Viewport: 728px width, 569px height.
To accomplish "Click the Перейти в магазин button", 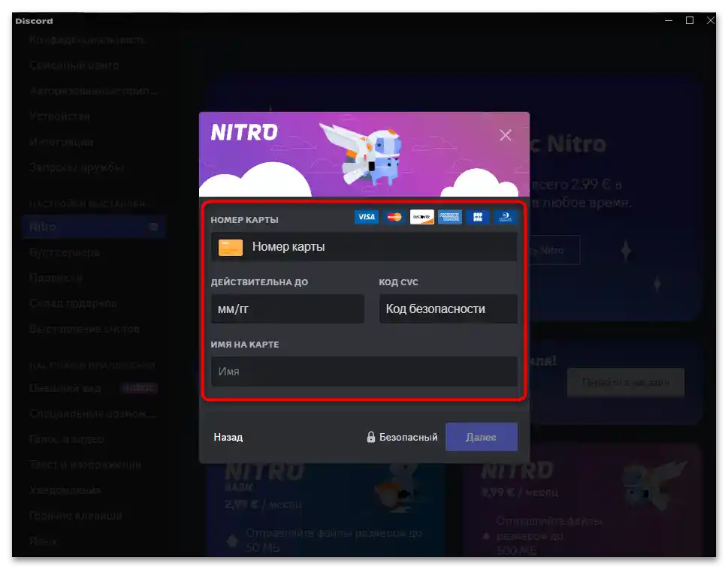I will (626, 382).
